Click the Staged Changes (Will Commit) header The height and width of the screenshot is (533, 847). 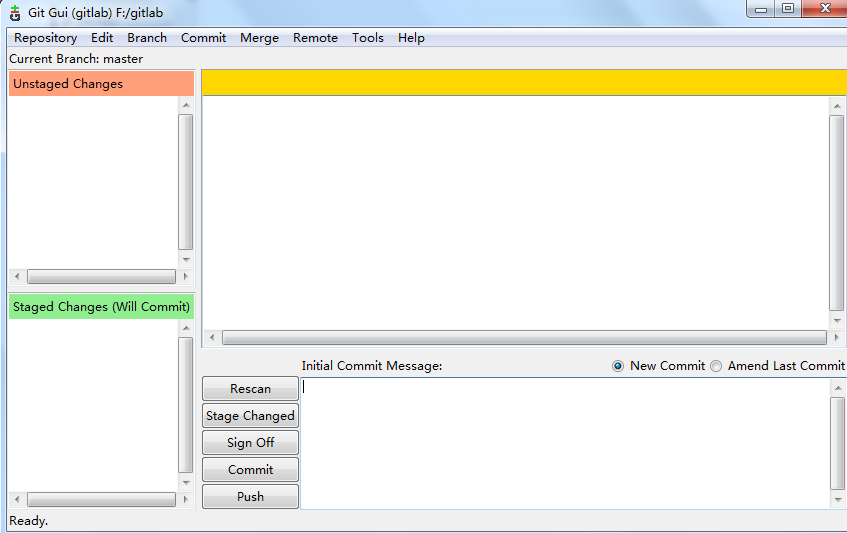pos(101,307)
